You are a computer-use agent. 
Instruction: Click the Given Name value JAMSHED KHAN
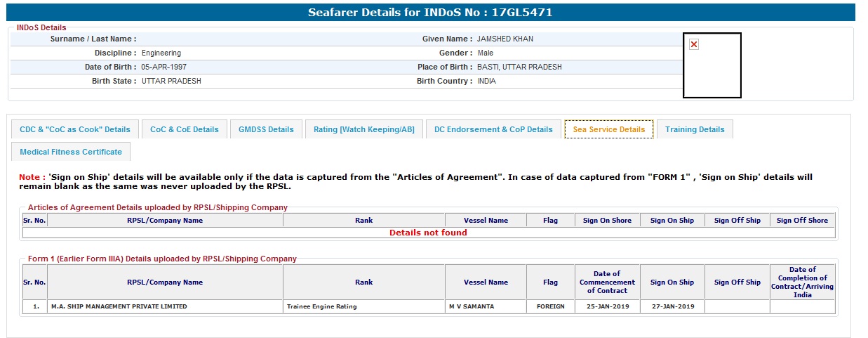(505, 39)
